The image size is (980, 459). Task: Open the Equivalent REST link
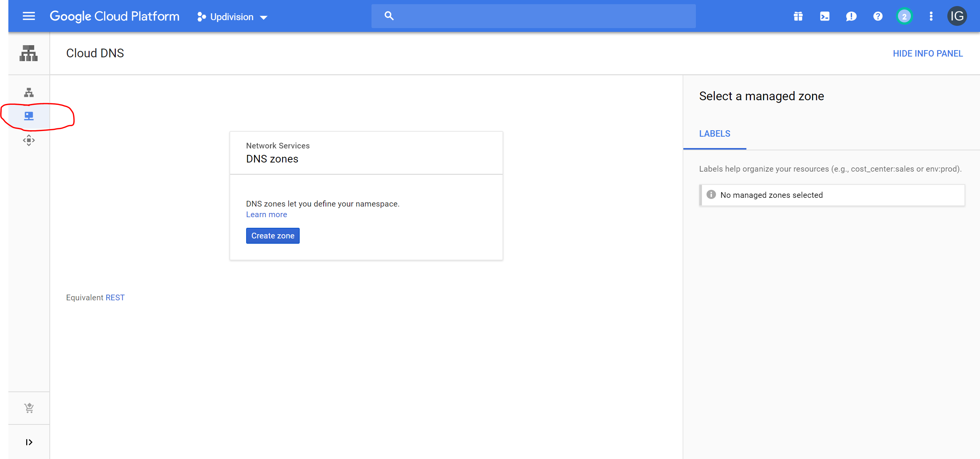[115, 297]
